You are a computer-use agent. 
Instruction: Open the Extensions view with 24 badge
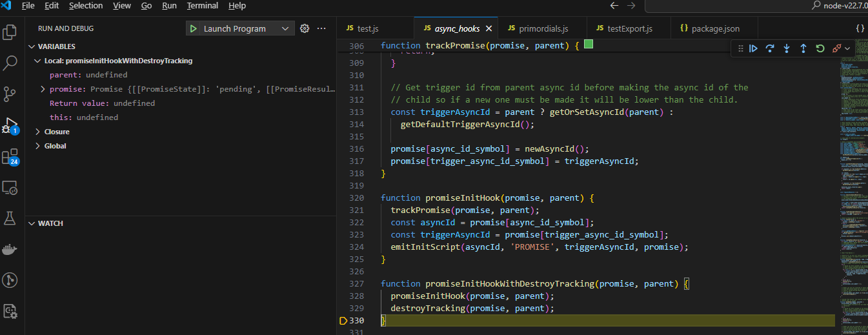pos(10,156)
